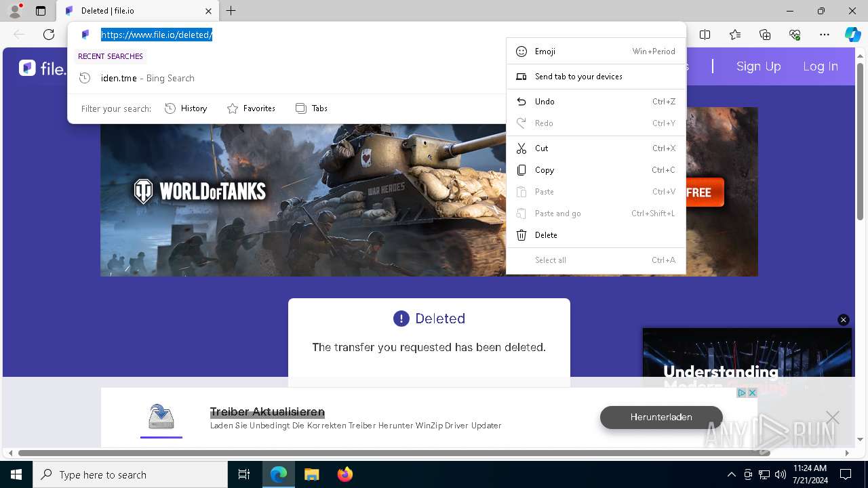Screen dimensions: 868x488
Task: Open the split screen icon
Action: pos(705,35)
